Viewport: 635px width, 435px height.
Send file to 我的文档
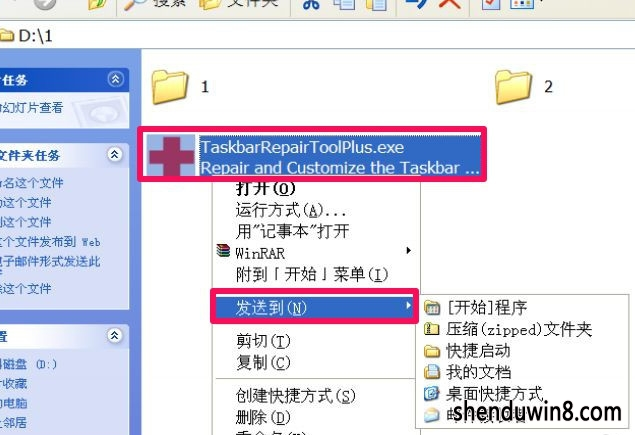[x=478, y=372]
